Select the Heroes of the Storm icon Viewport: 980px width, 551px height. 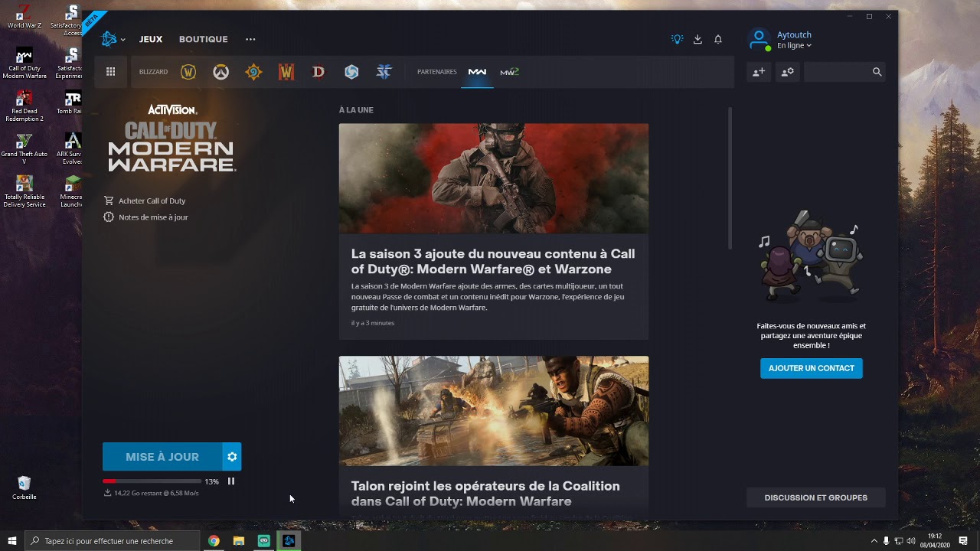tap(351, 72)
